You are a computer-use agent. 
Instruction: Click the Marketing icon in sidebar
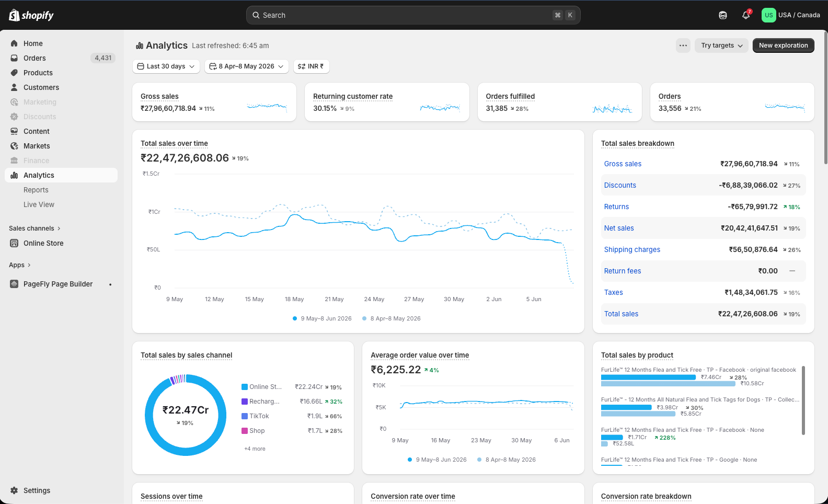14,102
